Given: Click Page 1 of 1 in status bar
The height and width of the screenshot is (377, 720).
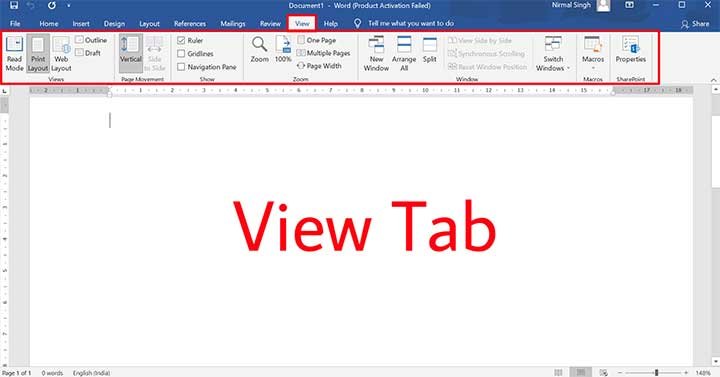Looking at the screenshot, I should click(17, 373).
